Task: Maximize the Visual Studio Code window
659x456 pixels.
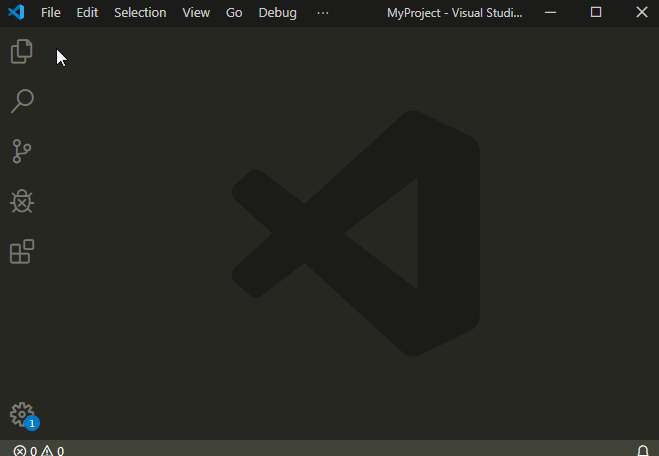Action: (x=596, y=13)
